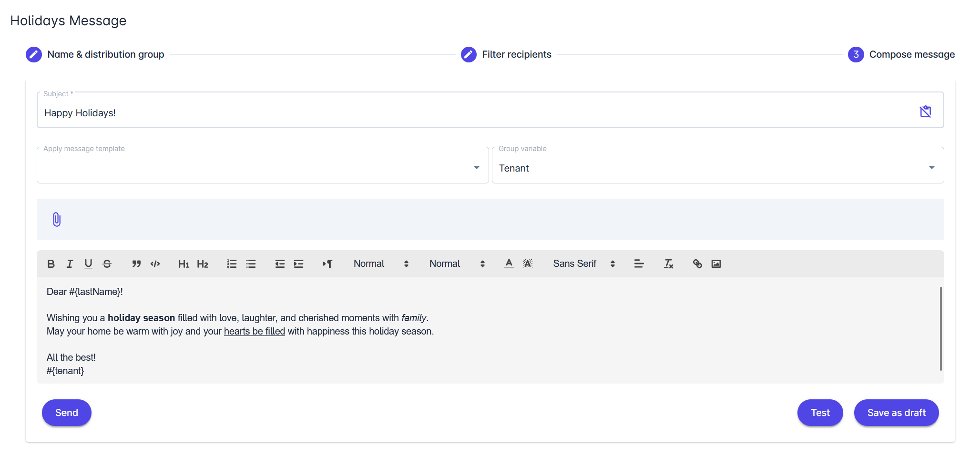
Task: Start a numbered list
Action: [x=232, y=264]
